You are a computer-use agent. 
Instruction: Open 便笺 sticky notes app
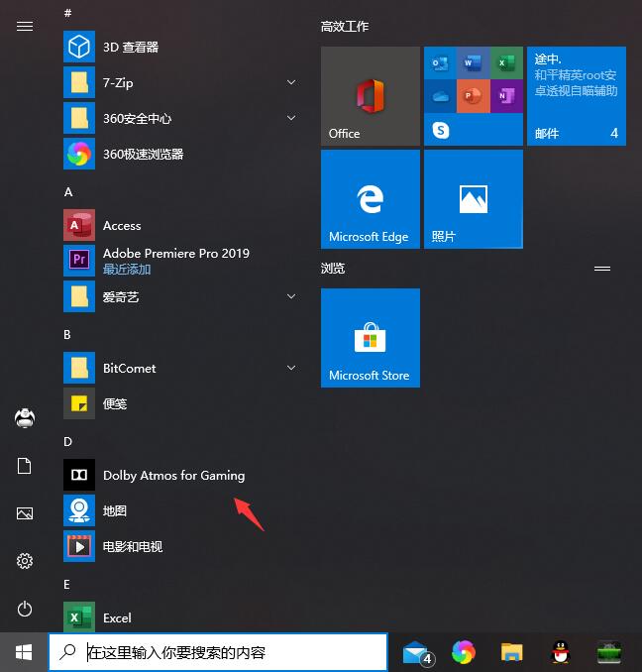[115, 403]
